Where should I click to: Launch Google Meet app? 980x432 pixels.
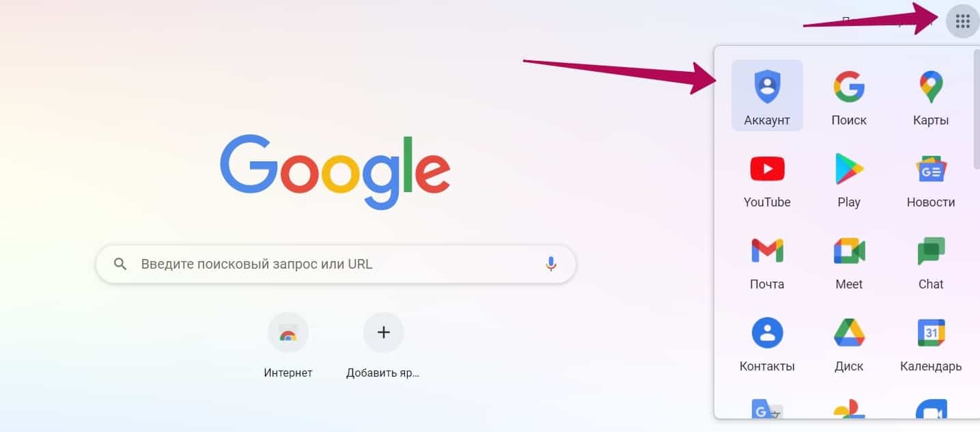click(x=849, y=259)
